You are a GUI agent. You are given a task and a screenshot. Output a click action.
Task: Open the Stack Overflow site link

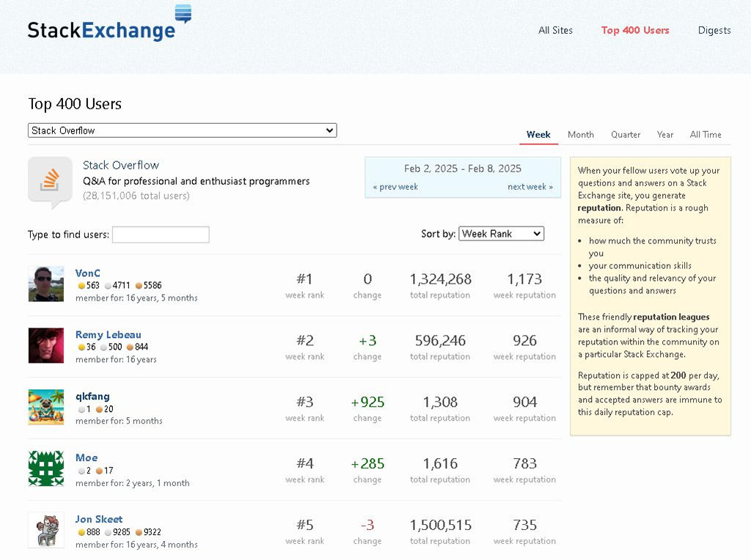click(121, 165)
